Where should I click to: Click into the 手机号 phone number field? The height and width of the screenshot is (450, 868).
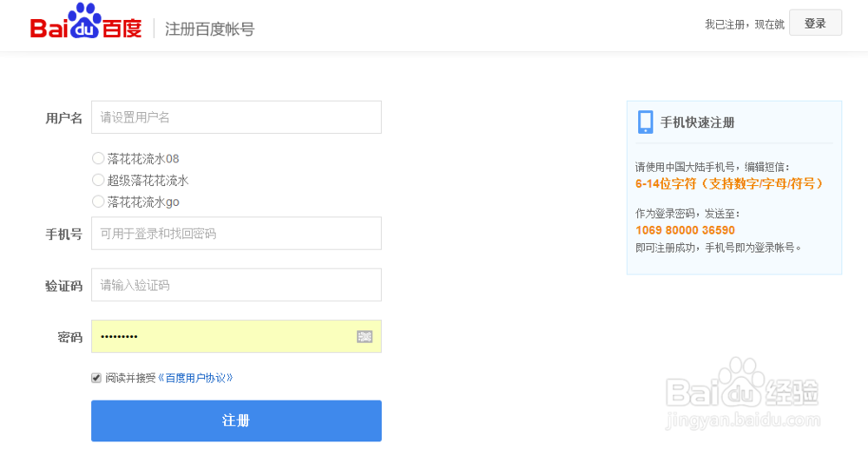click(236, 233)
